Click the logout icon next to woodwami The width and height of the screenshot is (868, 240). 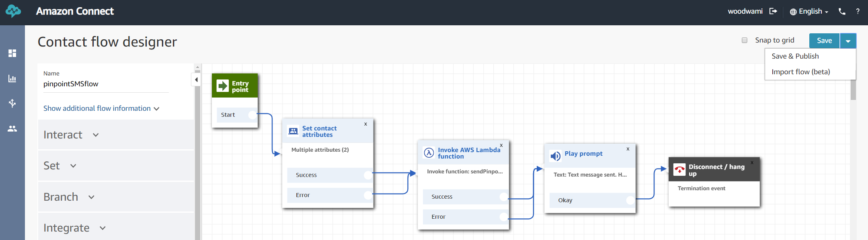(x=773, y=11)
